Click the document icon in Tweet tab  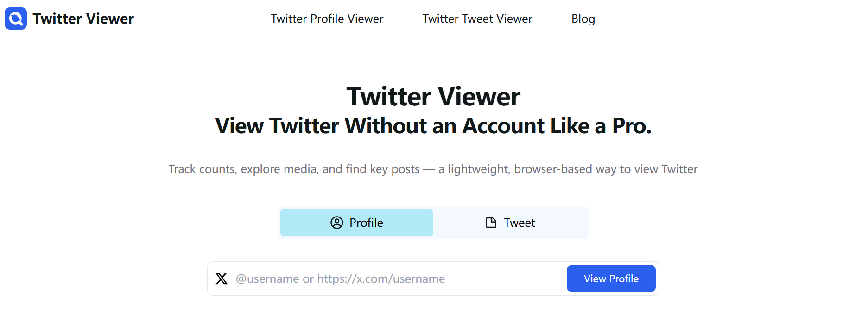coord(491,223)
